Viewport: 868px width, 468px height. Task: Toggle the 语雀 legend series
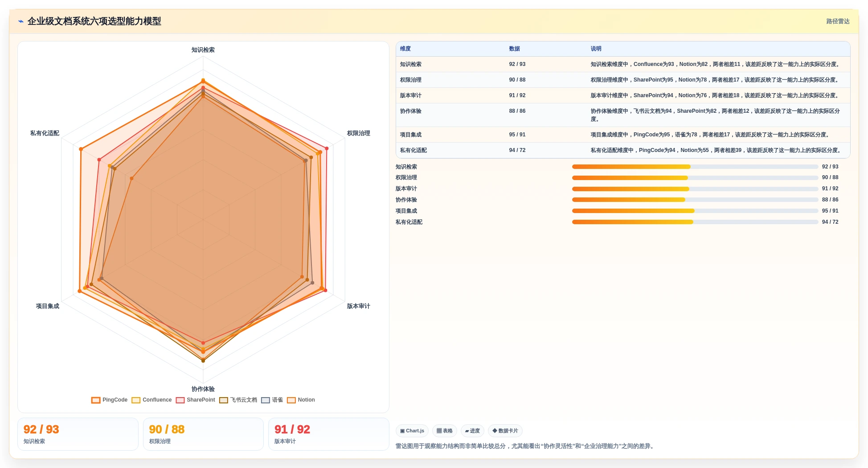pos(272,400)
